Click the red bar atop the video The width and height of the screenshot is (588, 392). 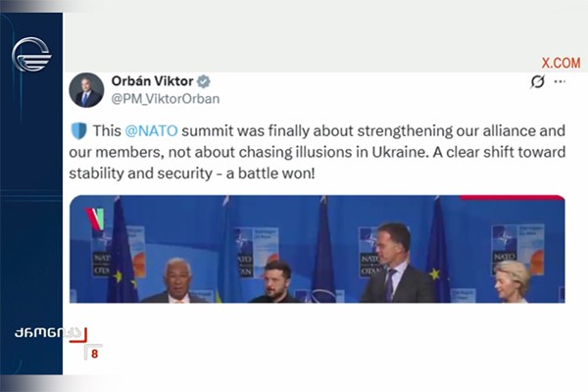[x=513, y=197]
